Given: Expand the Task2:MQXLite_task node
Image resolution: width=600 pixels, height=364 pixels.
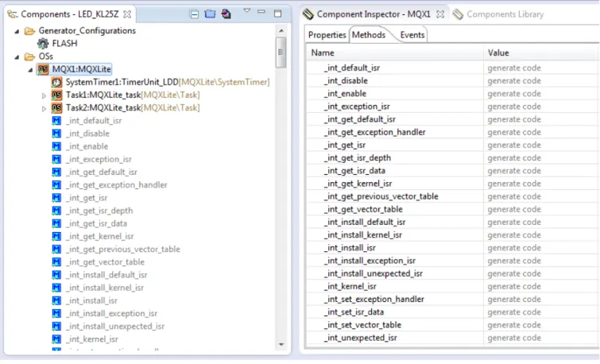Looking at the screenshot, I should click(44, 109).
